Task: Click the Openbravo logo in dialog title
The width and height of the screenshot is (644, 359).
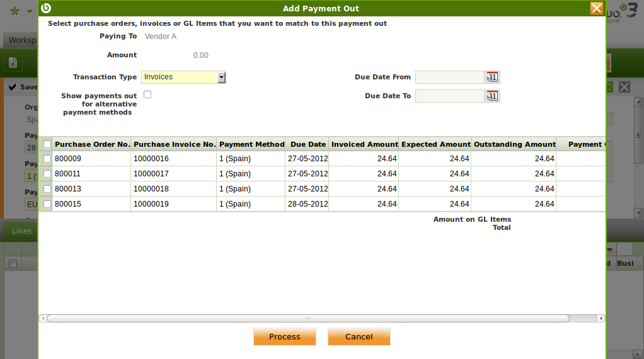Action: [46, 8]
